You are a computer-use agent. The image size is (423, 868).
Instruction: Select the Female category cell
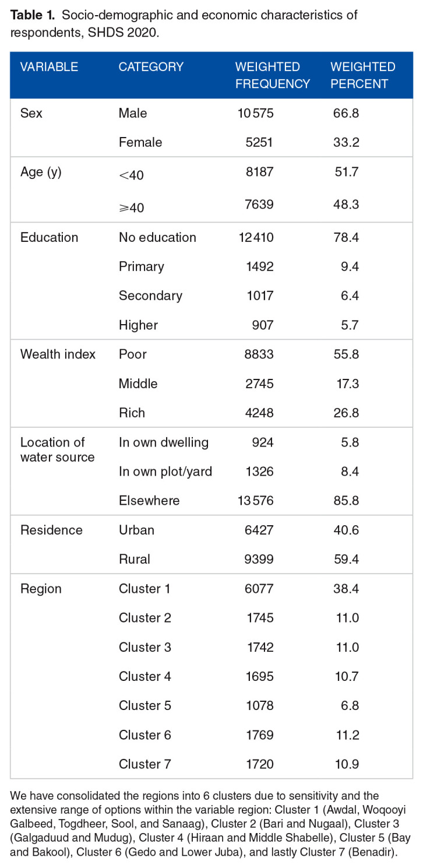click(x=140, y=142)
